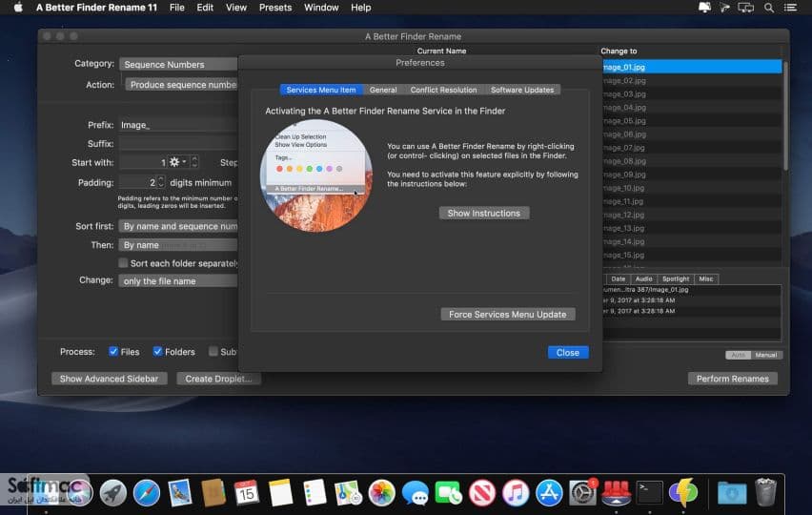Image resolution: width=812 pixels, height=515 pixels.
Task: Open the Trash in the dock
Action: tap(765, 492)
